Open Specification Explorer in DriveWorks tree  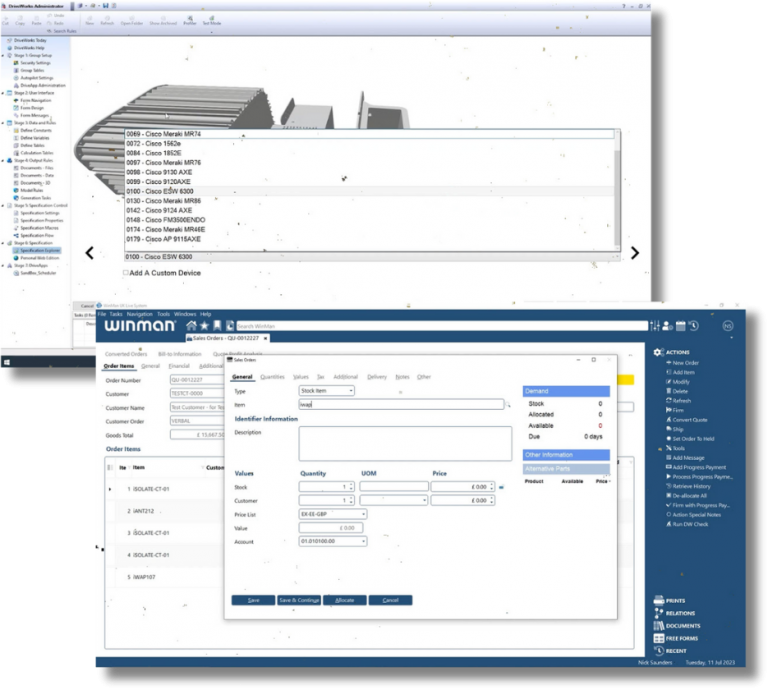(37, 250)
